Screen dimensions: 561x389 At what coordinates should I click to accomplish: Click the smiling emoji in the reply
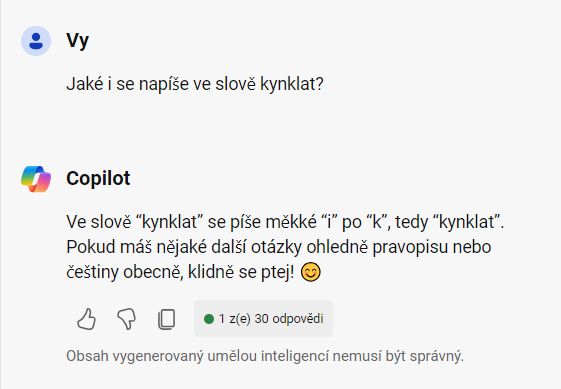pyautogui.click(x=311, y=272)
